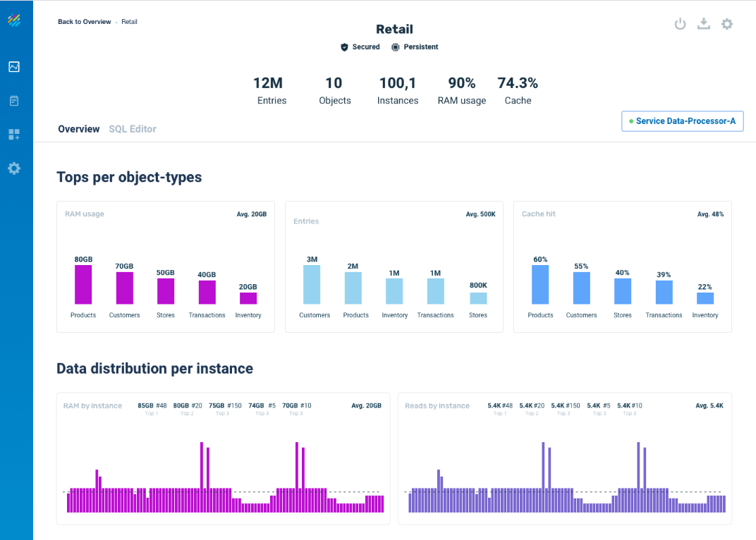Select the 70GB Customers bar in RAM usage
This screenshot has width=756, height=540.
[124, 288]
